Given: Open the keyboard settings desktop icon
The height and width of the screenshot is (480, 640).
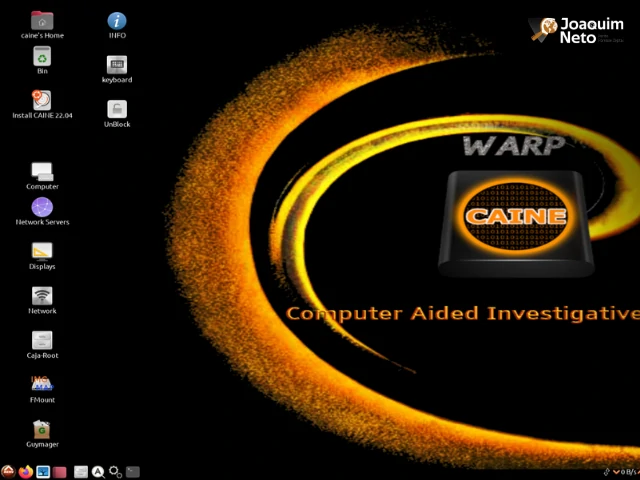Looking at the screenshot, I should tap(117, 65).
